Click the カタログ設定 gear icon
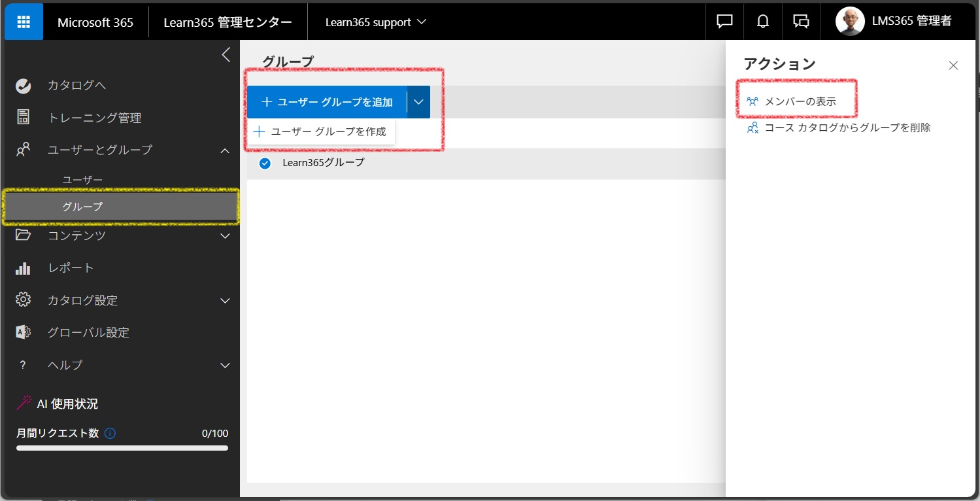 coord(24,300)
